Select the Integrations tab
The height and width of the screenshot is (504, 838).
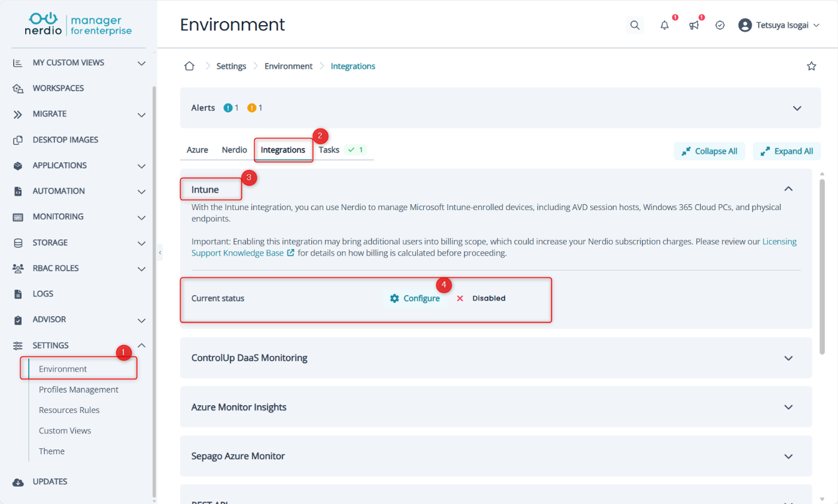[283, 150]
